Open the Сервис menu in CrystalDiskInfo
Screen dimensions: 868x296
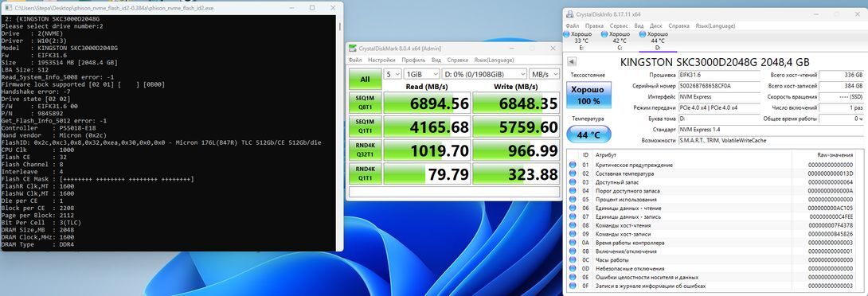coord(619,25)
